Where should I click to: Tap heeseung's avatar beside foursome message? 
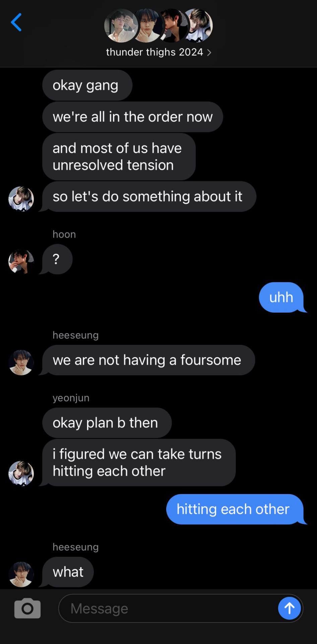(x=21, y=363)
